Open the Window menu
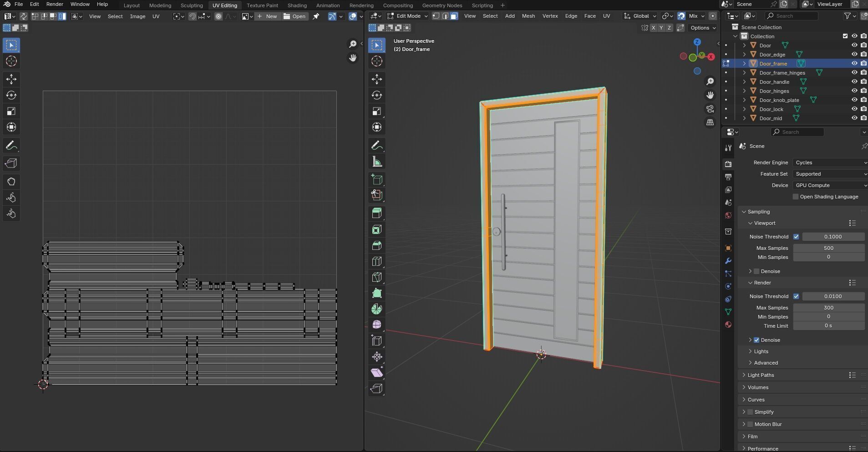Image resolution: width=868 pixels, height=452 pixels. (80, 4)
